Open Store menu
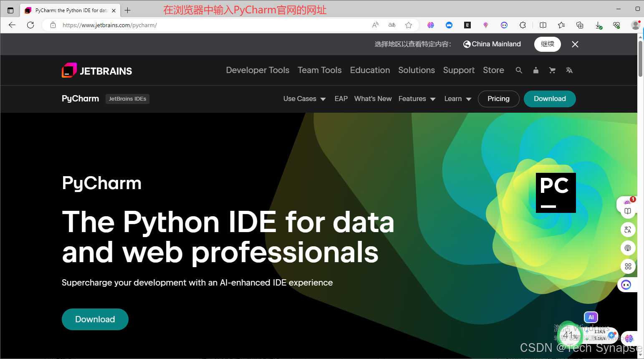644x359 pixels. pos(493,70)
